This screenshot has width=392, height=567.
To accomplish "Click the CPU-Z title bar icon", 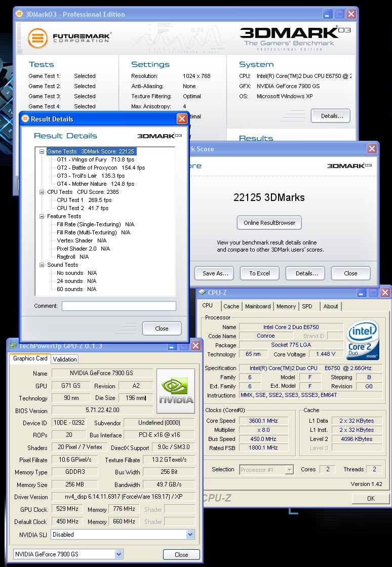I will click(x=202, y=292).
